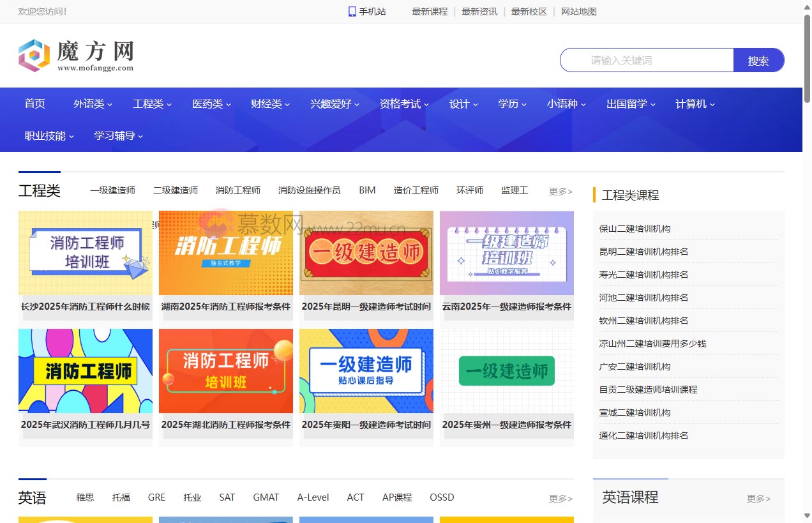
Task: Open the 最新课程 link in top bar
Action: 430,11
